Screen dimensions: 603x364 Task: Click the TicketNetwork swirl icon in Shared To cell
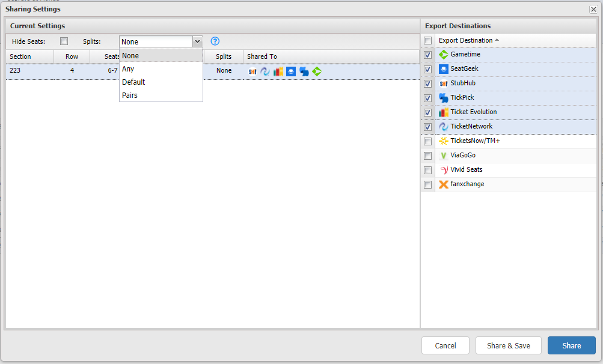[x=265, y=71]
